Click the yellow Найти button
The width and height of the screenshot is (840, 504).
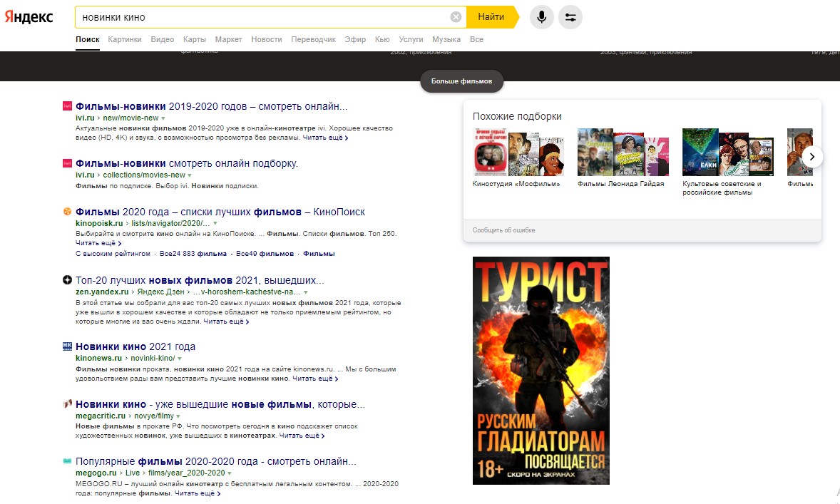(491, 17)
